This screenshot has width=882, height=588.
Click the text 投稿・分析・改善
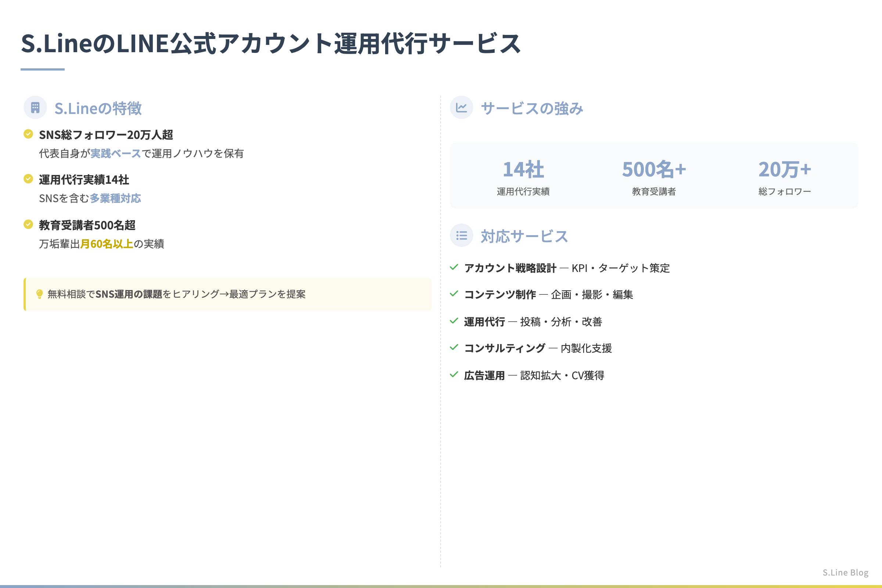(561, 321)
